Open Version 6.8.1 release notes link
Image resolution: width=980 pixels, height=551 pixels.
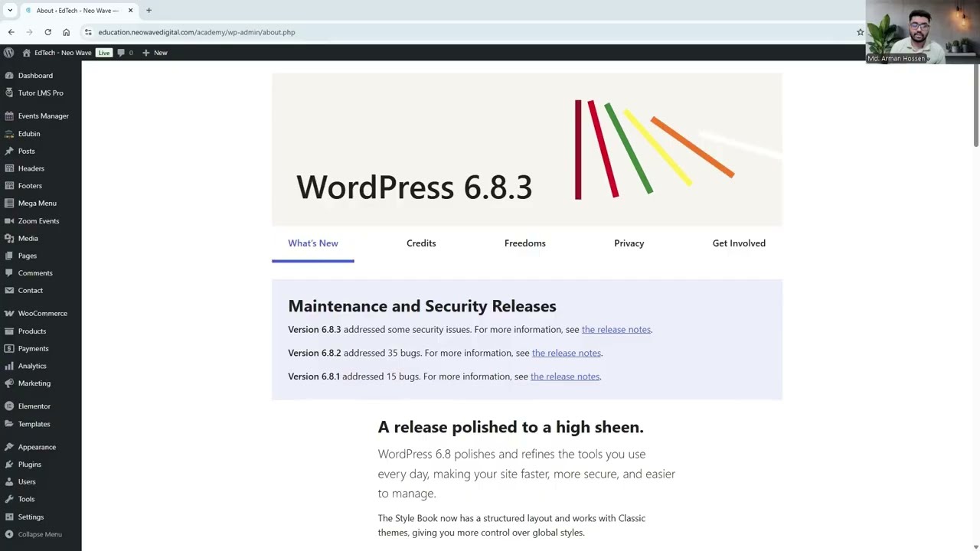565,377
